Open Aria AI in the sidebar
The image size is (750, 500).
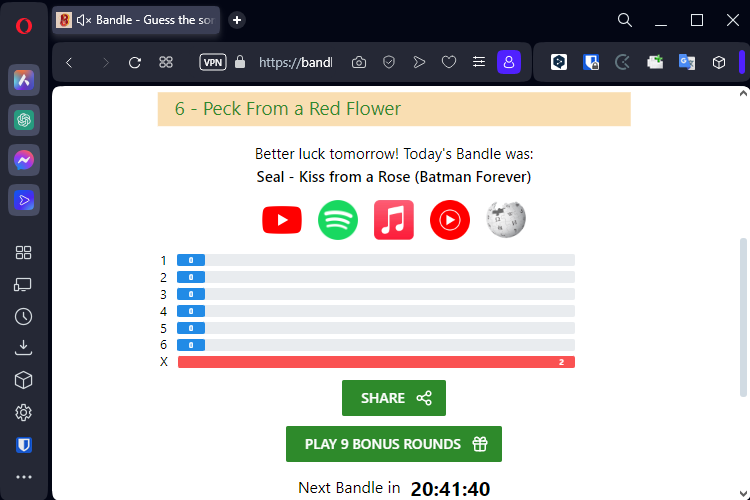[x=24, y=80]
